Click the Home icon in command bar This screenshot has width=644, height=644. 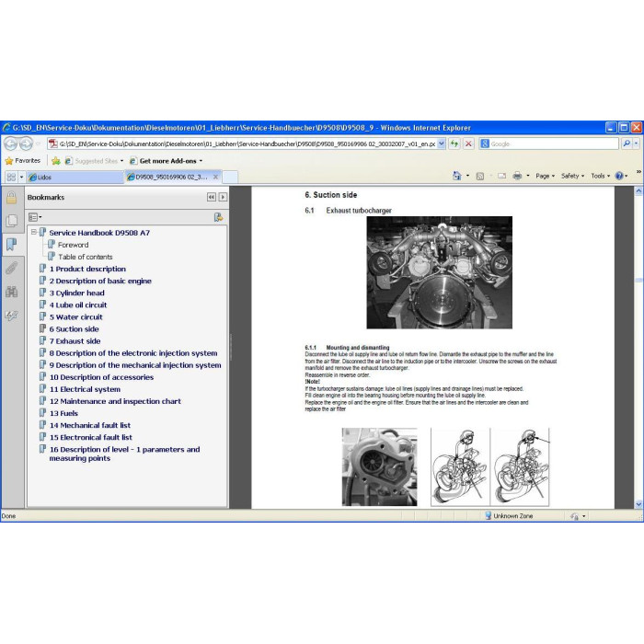456,176
